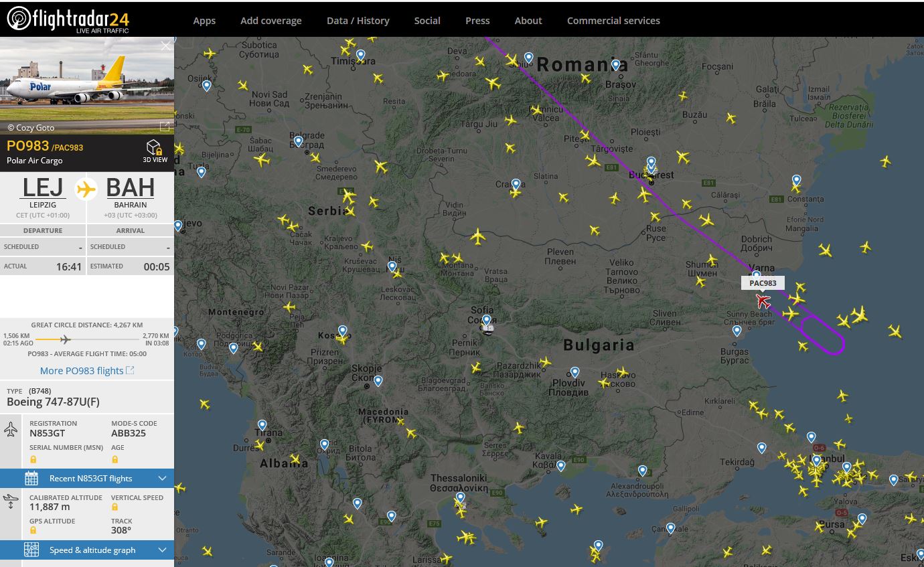Open the Commercial services menu

point(613,21)
